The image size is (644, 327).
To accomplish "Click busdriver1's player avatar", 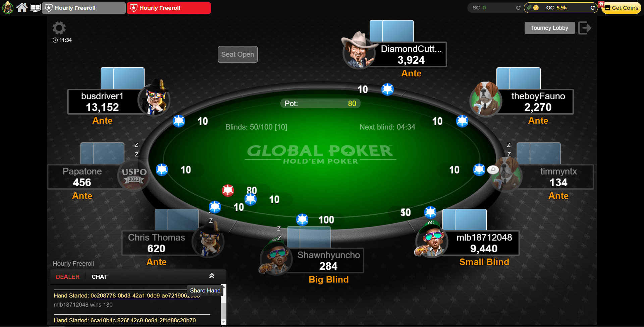I will coord(154,98).
